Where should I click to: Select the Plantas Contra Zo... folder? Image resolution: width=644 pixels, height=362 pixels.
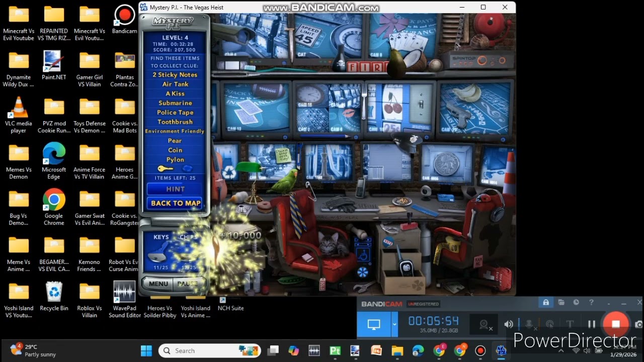point(124,69)
